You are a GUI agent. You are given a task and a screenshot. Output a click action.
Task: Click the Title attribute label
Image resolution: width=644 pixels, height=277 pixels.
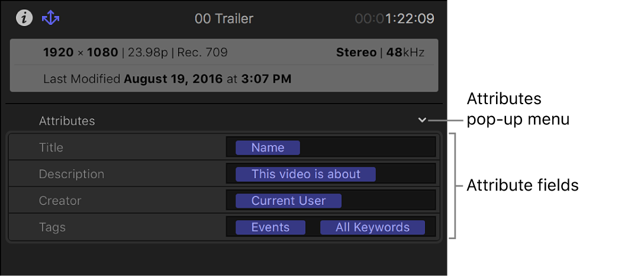point(51,147)
